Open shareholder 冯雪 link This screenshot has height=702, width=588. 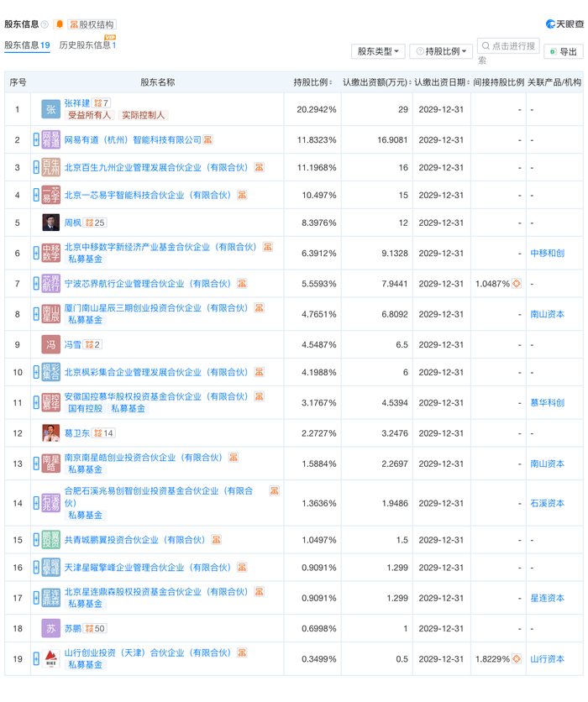tap(73, 345)
